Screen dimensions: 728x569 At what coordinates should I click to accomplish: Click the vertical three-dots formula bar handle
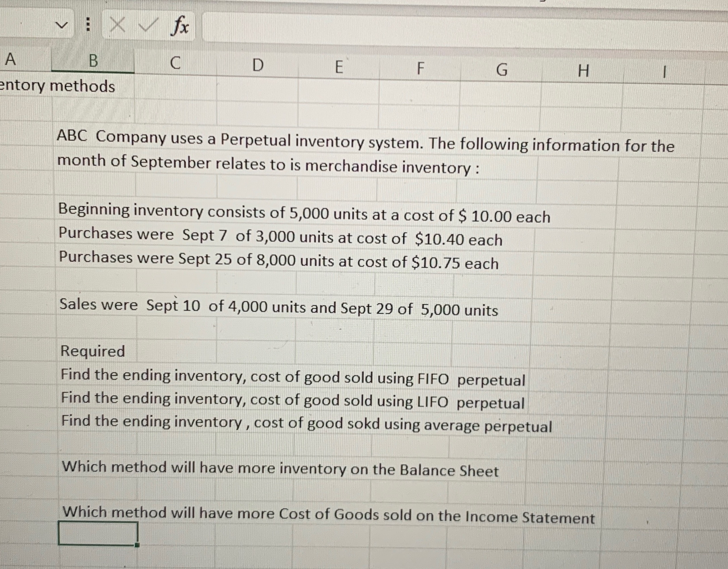87,25
